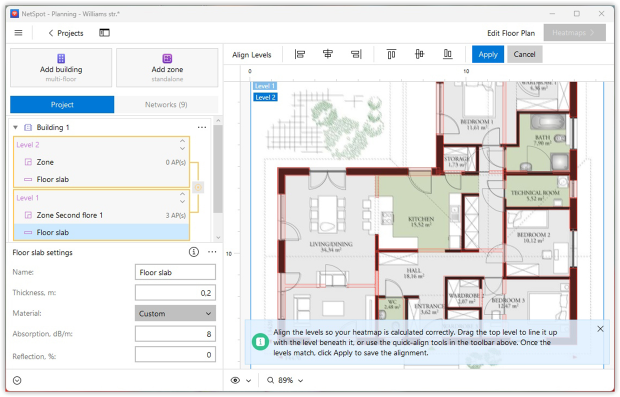Screen dimensions: 620x397
Task: Open Building 1 more options menu
Action: 202,127
